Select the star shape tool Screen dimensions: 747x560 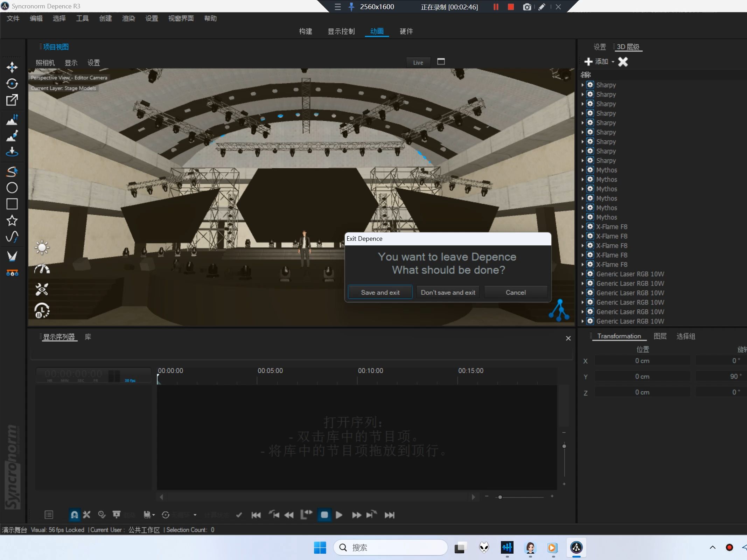(x=12, y=220)
